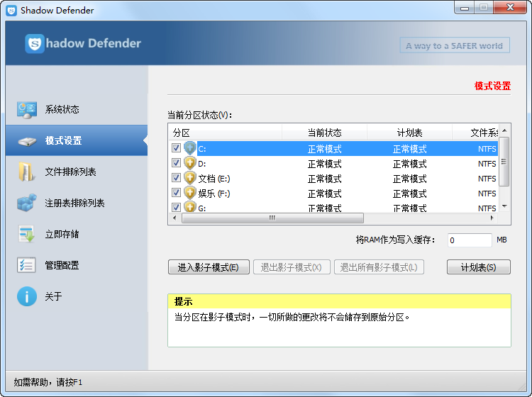This screenshot has height=397, width=532.
Task: Click the shield icon for drive C:
Action: pyautogui.click(x=189, y=149)
